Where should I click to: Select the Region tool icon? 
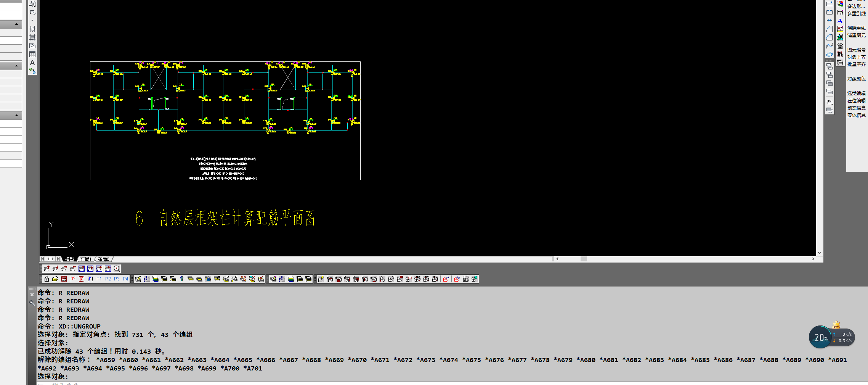tap(32, 46)
